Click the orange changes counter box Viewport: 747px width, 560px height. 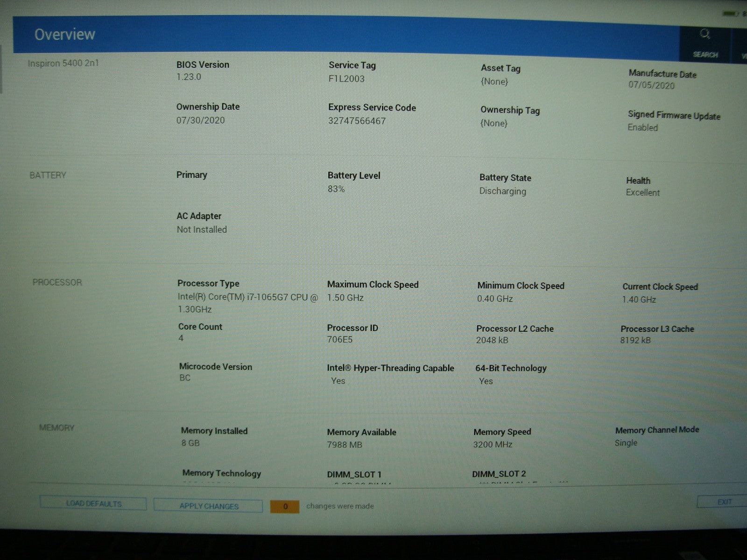285,506
